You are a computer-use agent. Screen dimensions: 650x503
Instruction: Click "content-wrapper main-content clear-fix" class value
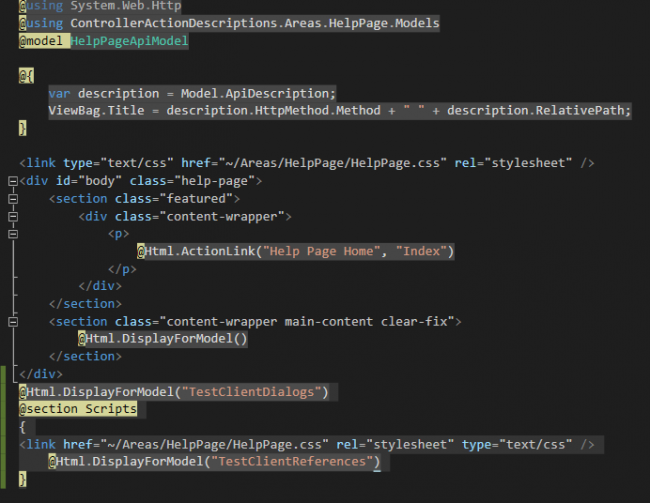pyautogui.click(x=307, y=322)
